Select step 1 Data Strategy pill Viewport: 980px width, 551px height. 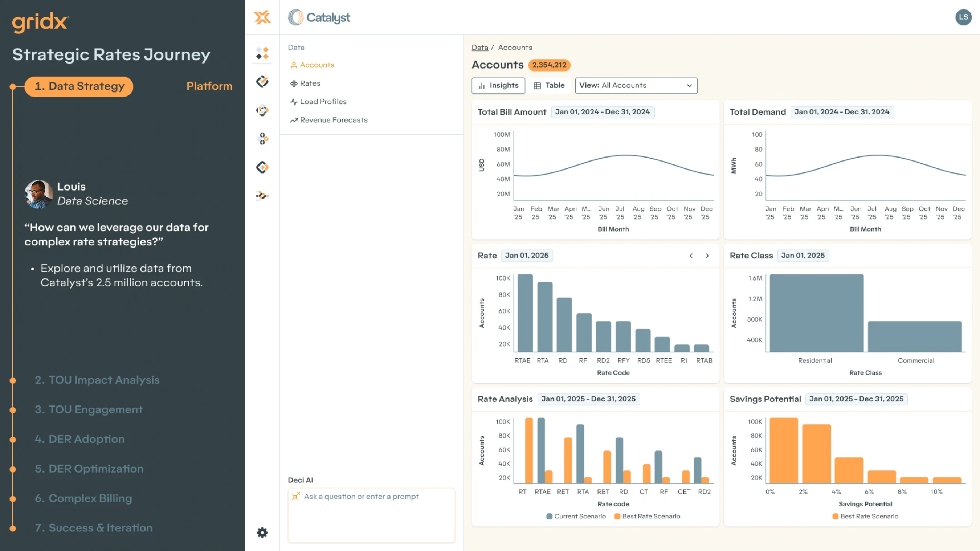(79, 86)
